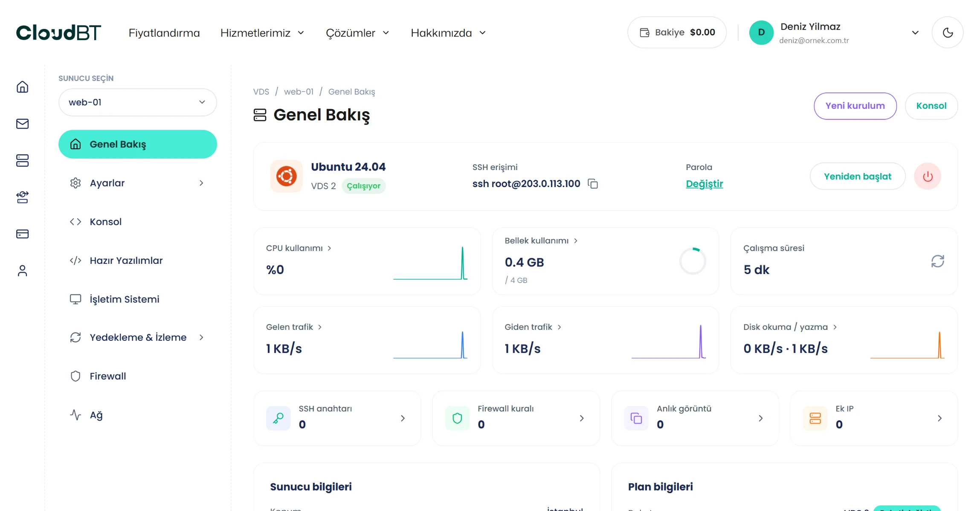Click the VDS breadcrumb link
The height and width of the screenshot is (511, 980).
(x=261, y=92)
